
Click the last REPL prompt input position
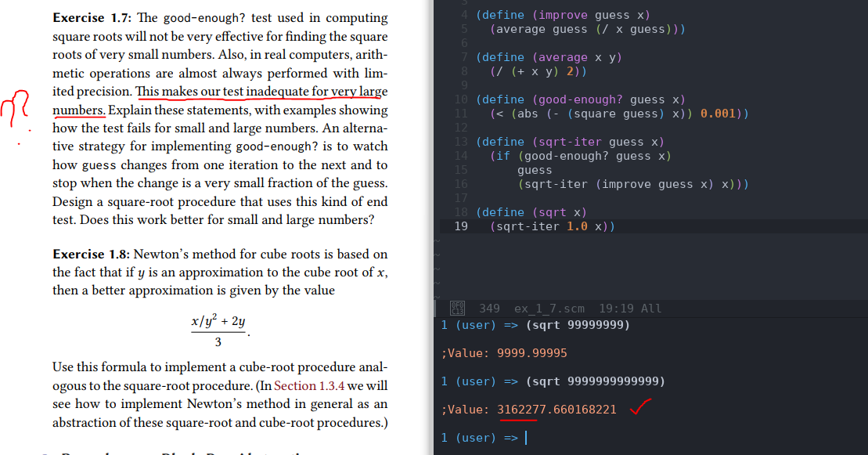(x=527, y=439)
